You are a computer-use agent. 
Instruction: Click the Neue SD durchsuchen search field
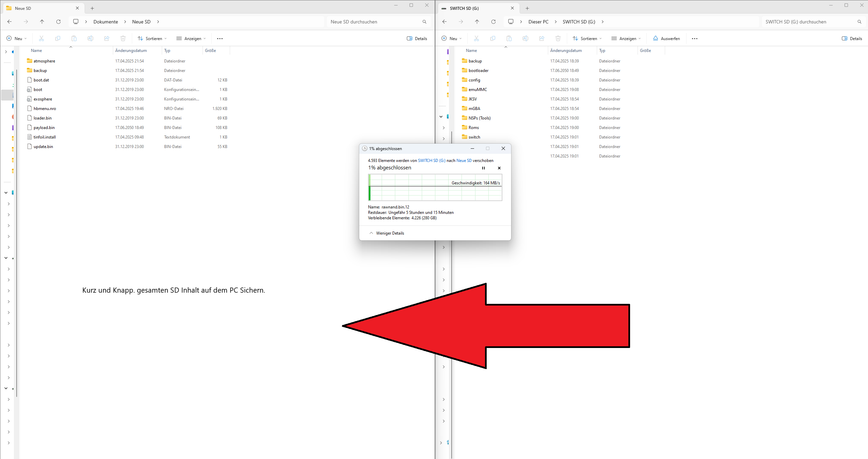point(374,22)
